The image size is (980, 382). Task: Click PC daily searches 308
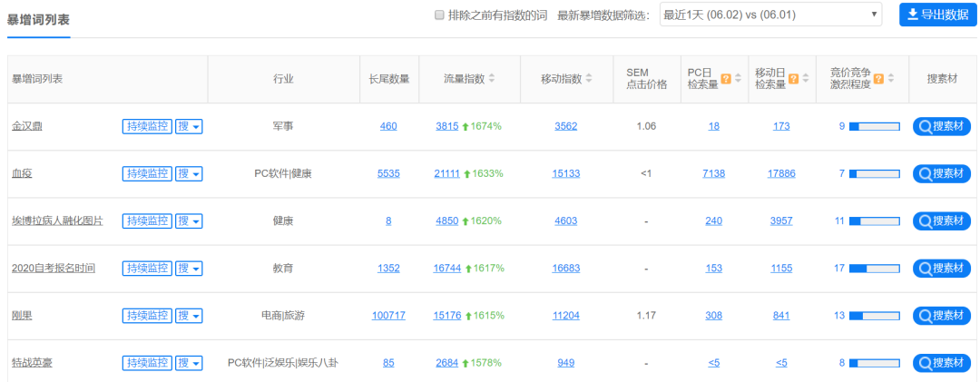(x=714, y=316)
